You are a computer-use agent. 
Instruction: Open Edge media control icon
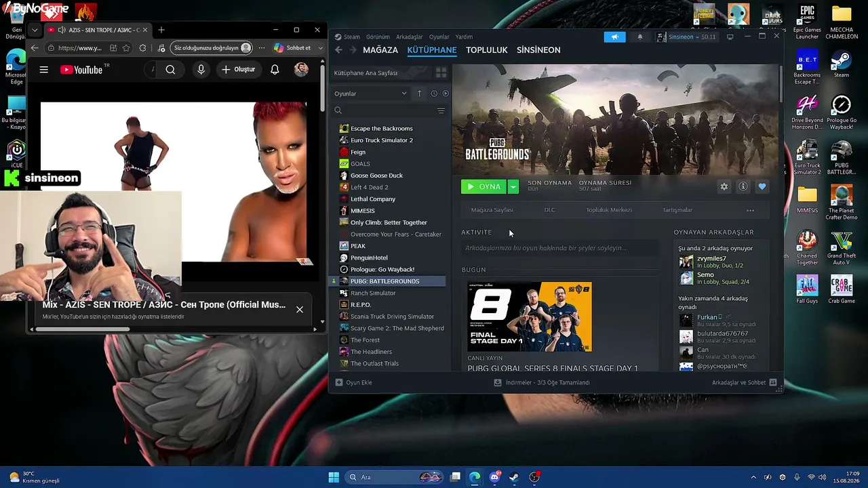161,48
